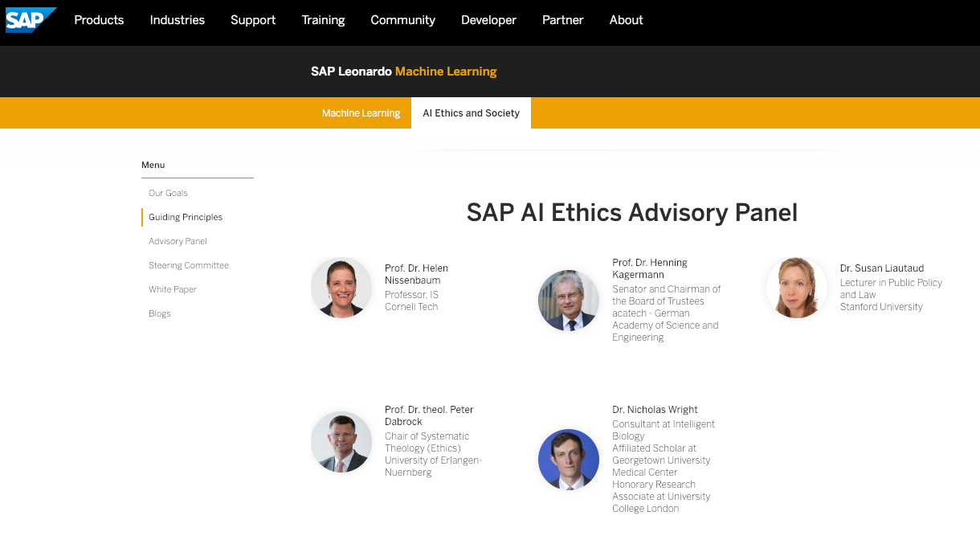Open the Steering Committee sidebar link
The height and width of the screenshot is (540, 980).
click(x=189, y=265)
